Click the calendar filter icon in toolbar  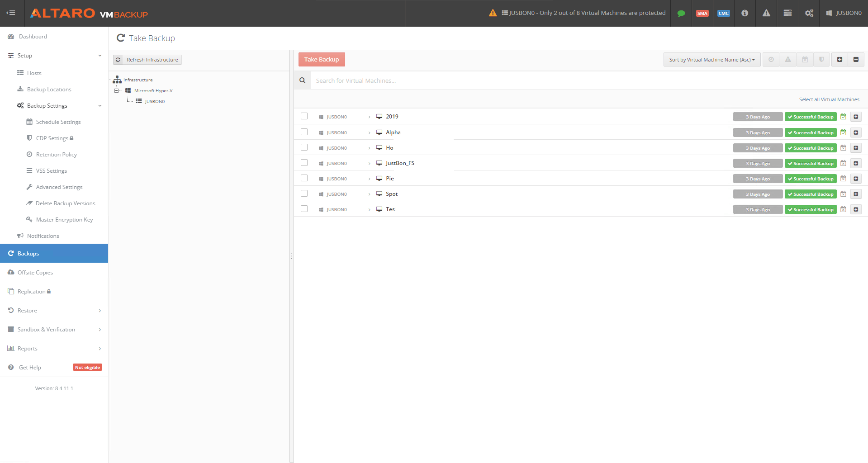point(805,60)
